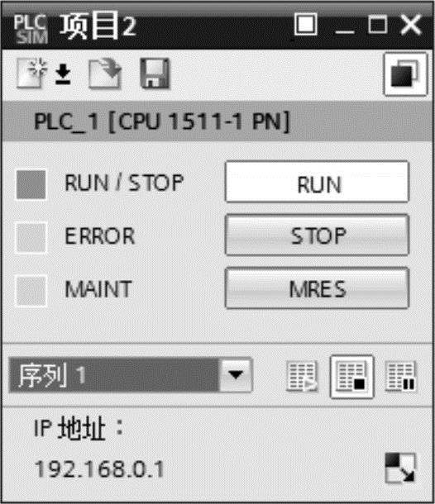
Task: Select the 序列 1 combo box field
Action: [x=130, y=375]
